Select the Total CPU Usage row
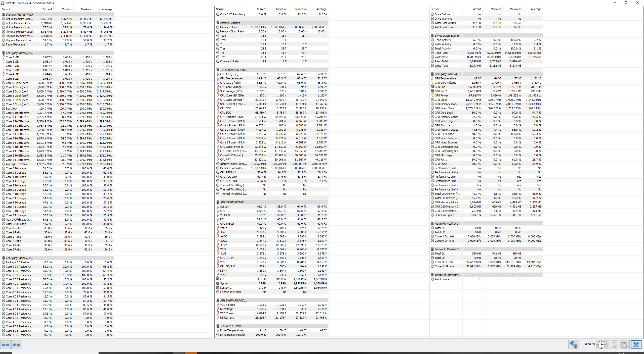The height and width of the screenshot is (354, 644). [x=16, y=224]
